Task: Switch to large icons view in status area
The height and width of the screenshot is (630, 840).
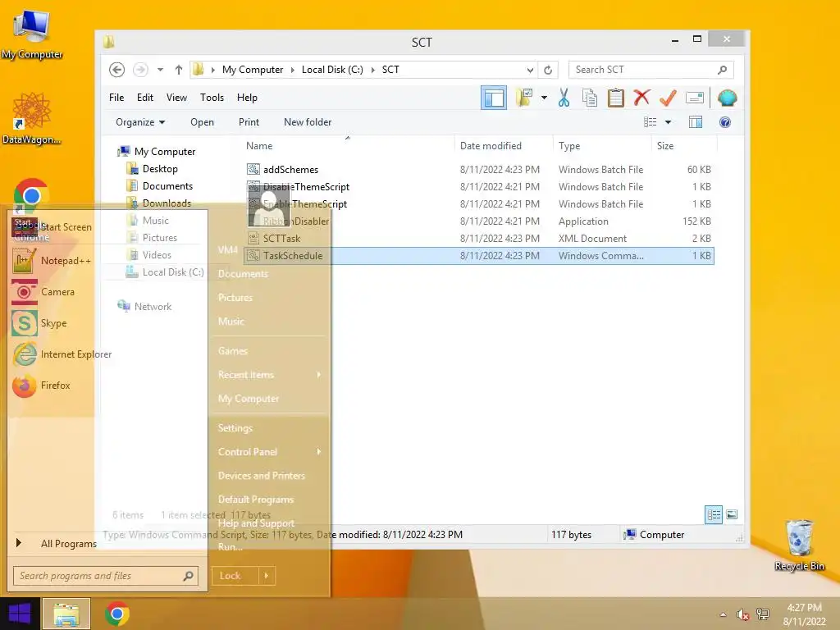Action: point(732,515)
